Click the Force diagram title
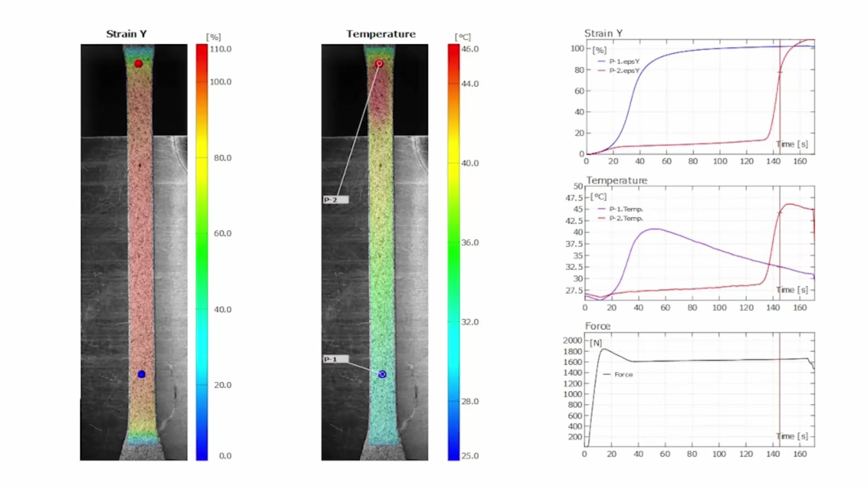Screen dimensions: 868x488 (x=598, y=326)
